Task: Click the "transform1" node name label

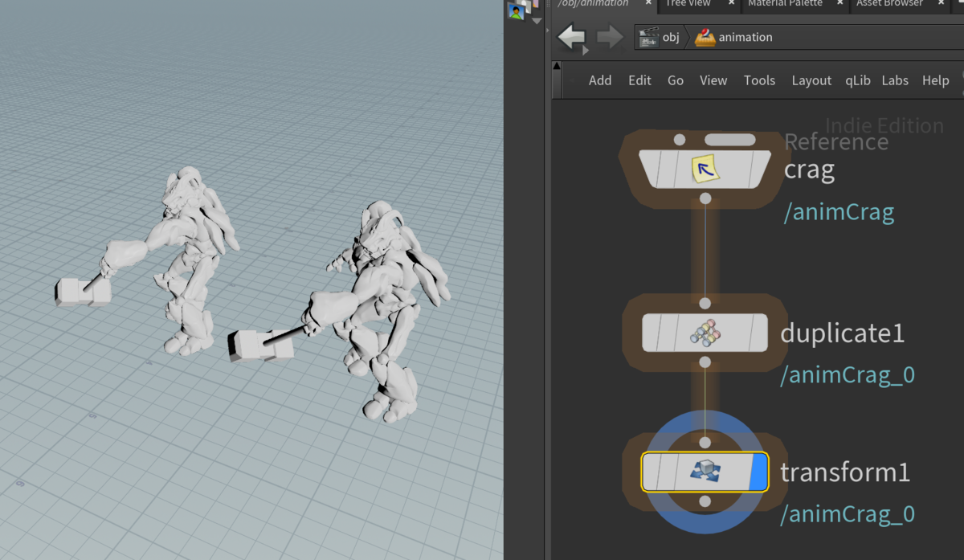Action: click(x=845, y=472)
